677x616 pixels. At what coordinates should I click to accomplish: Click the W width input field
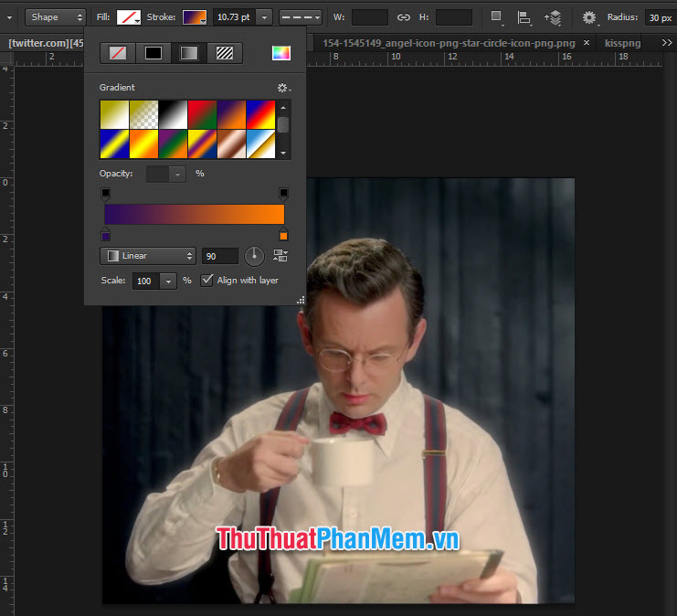[x=370, y=17]
